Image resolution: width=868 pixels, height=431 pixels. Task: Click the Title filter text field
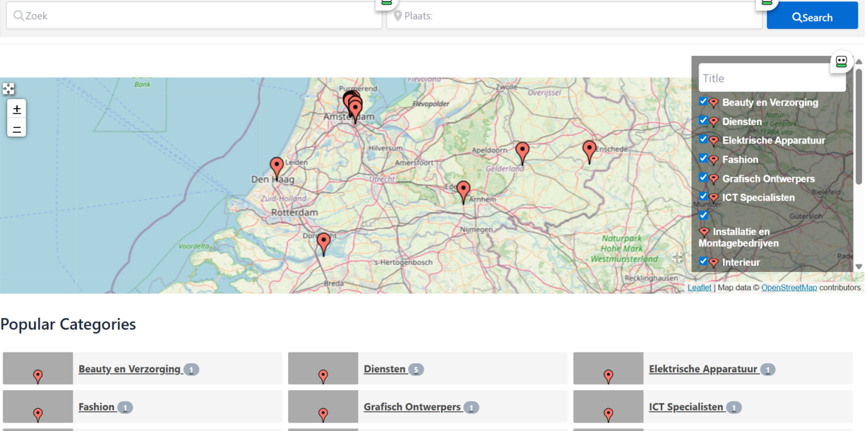(771, 78)
